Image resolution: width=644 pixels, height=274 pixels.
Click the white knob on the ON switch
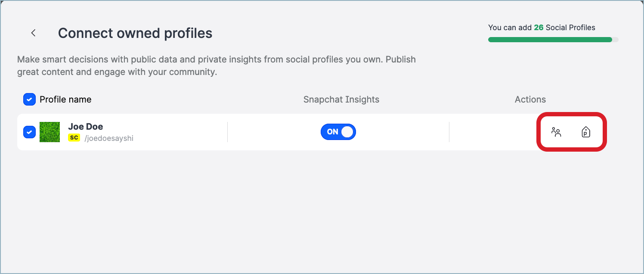tap(347, 132)
